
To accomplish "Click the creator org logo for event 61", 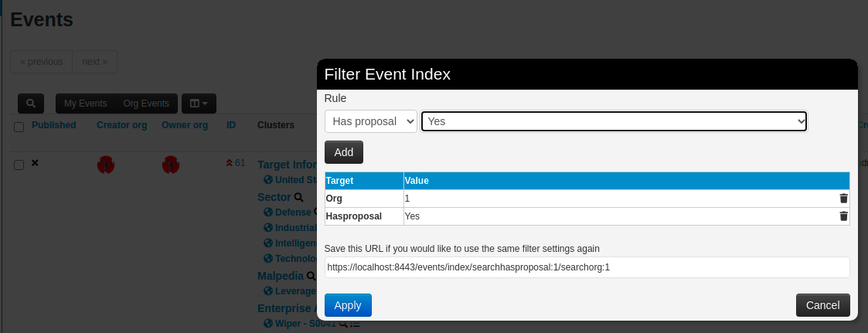I will click(106, 165).
